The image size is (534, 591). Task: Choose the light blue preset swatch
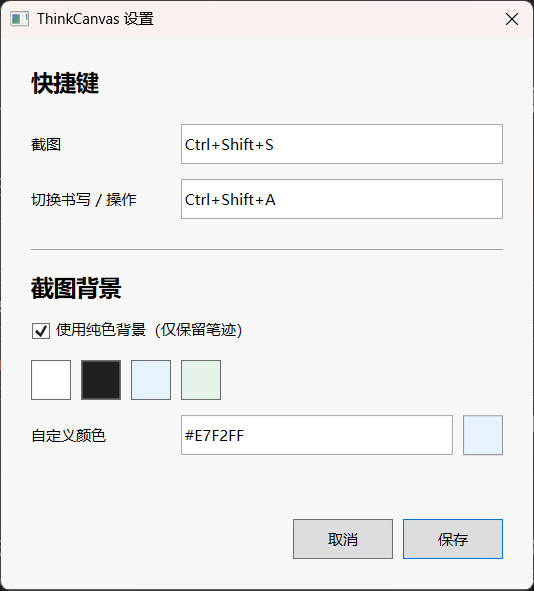point(151,380)
